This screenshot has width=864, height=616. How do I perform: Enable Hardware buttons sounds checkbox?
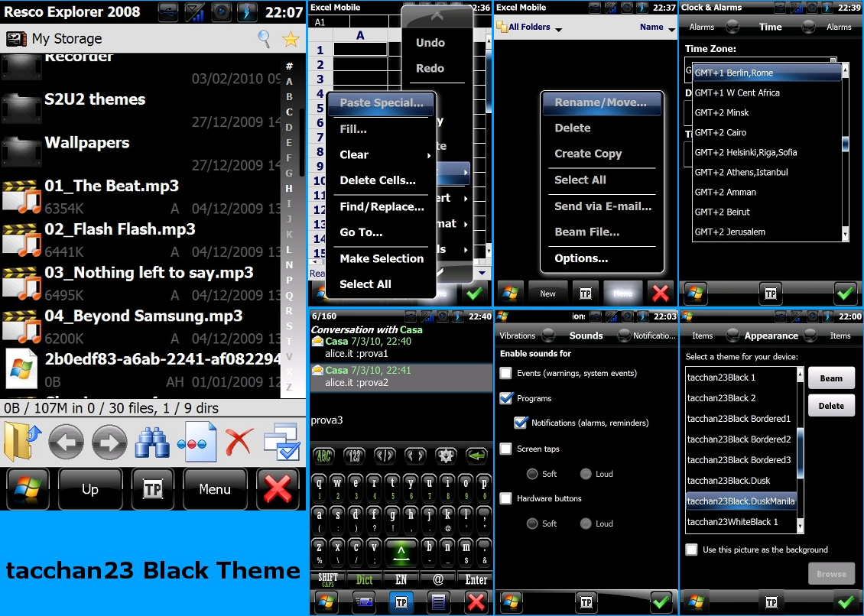[506, 498]
